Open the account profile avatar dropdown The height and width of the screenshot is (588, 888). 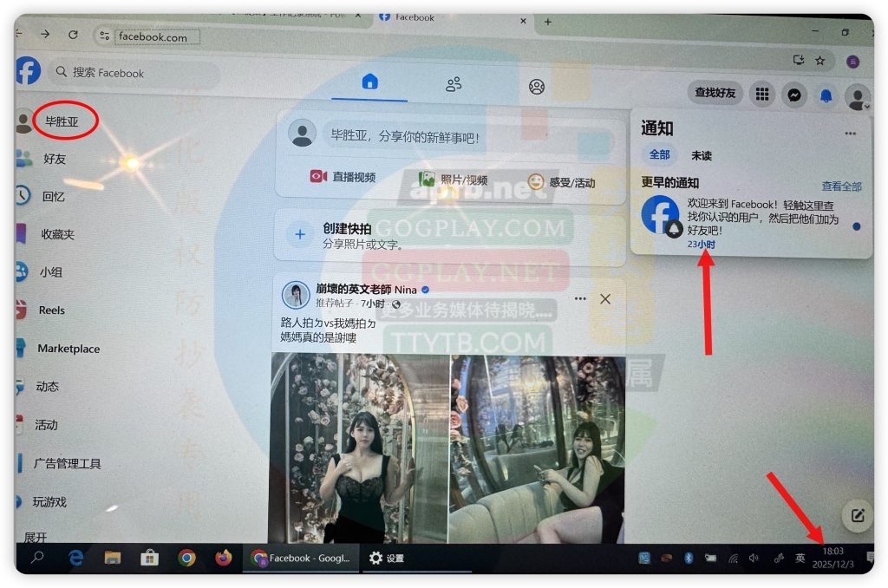coord(858,96)
